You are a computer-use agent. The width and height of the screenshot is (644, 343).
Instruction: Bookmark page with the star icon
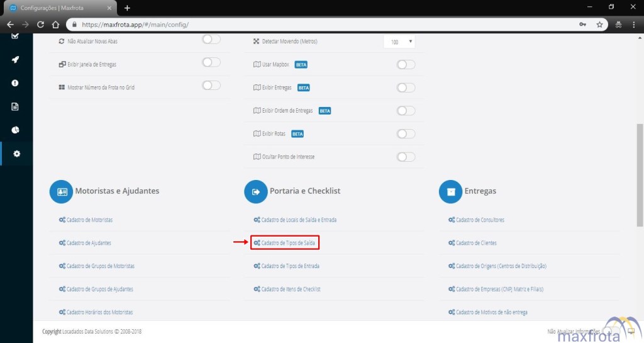[x=599, y=25]
